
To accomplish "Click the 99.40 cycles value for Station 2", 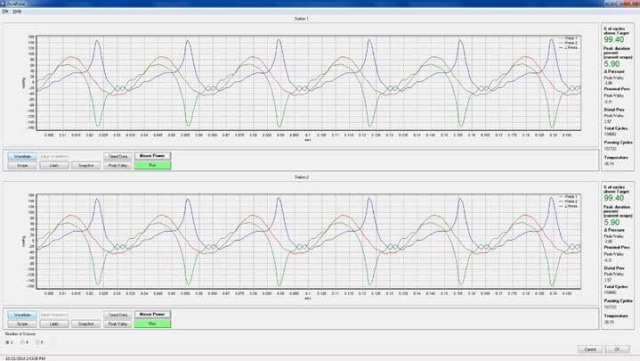I will (x=614, y=198).
